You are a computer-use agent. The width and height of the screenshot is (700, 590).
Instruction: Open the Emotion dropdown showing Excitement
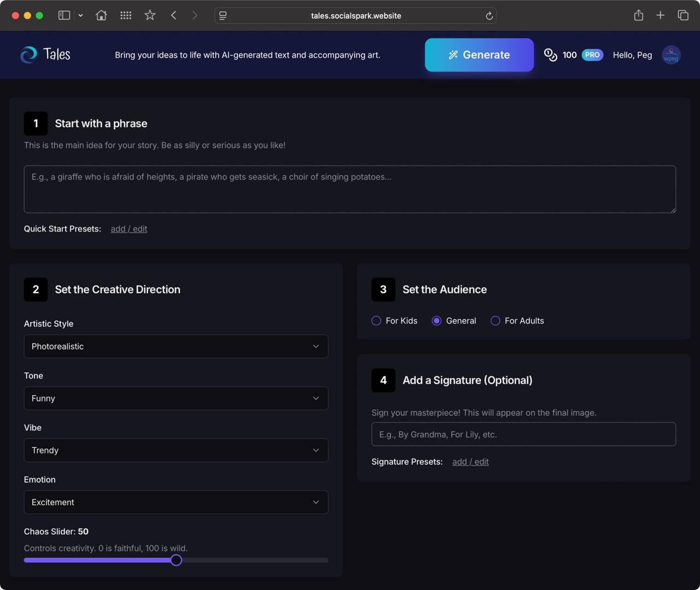tap(176, 502)
